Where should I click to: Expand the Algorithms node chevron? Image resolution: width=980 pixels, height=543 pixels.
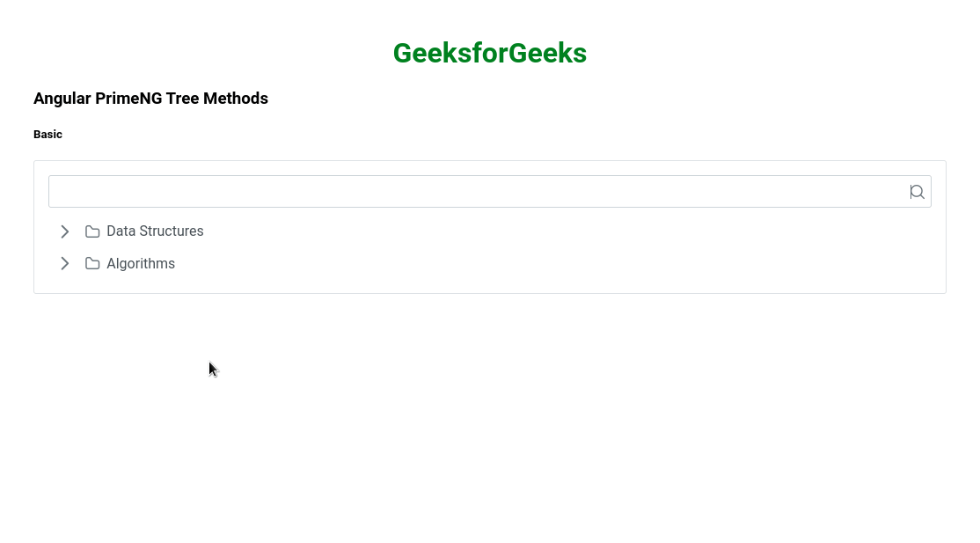[65, 263]
